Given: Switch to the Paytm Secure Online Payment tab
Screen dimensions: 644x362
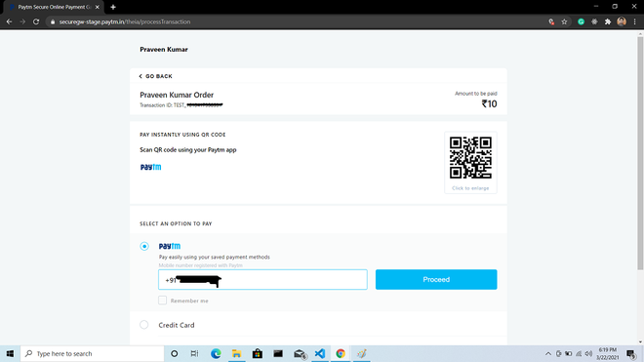Looking at the screenshot, I should coord(54,7).
